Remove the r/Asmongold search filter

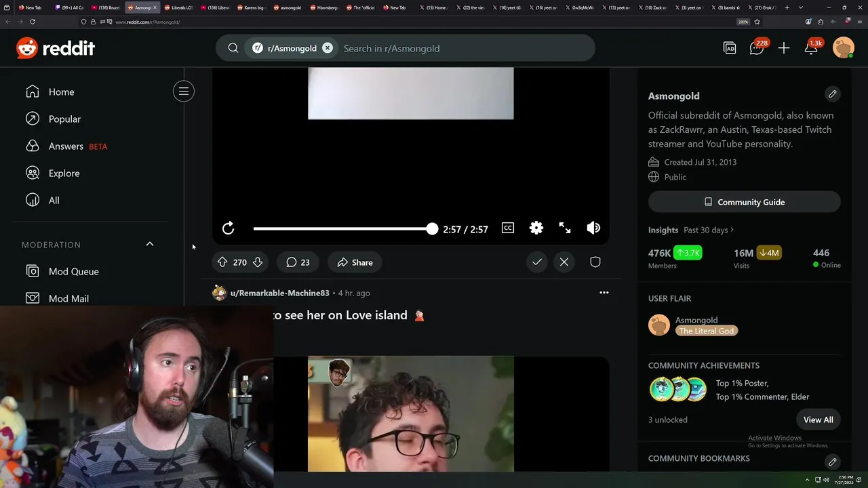328,48
